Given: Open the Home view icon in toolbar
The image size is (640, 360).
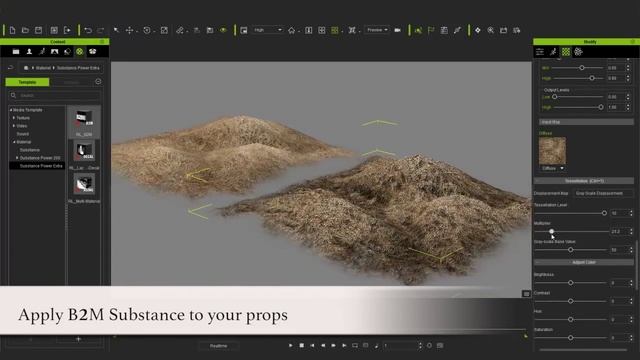Looking at the screenshot, I should pos(291,30).
